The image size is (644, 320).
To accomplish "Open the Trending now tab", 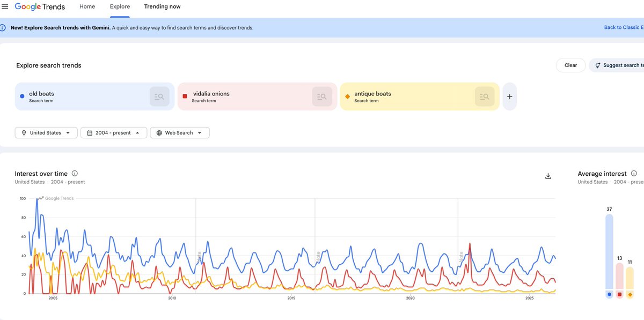I will 162,6.
